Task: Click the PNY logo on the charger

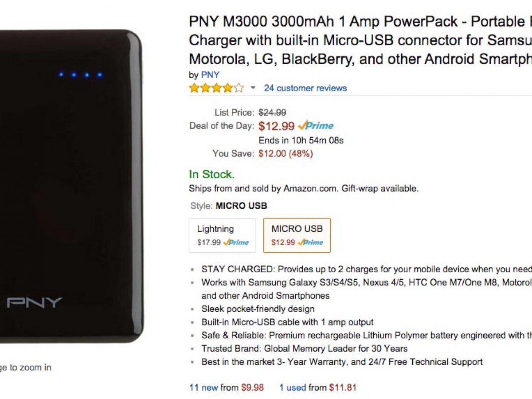Action: (x=35, y=303)
